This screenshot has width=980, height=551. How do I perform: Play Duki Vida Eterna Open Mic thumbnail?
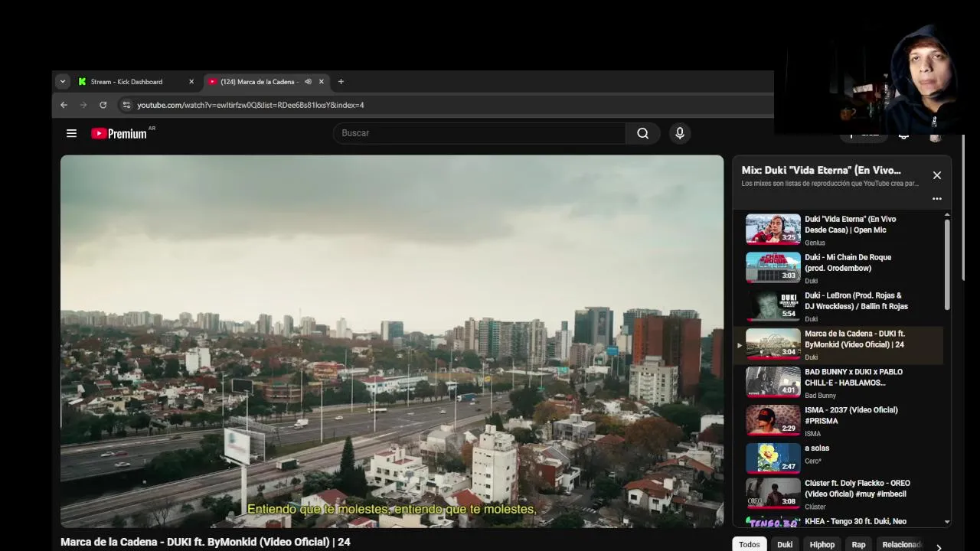[773, 229]
